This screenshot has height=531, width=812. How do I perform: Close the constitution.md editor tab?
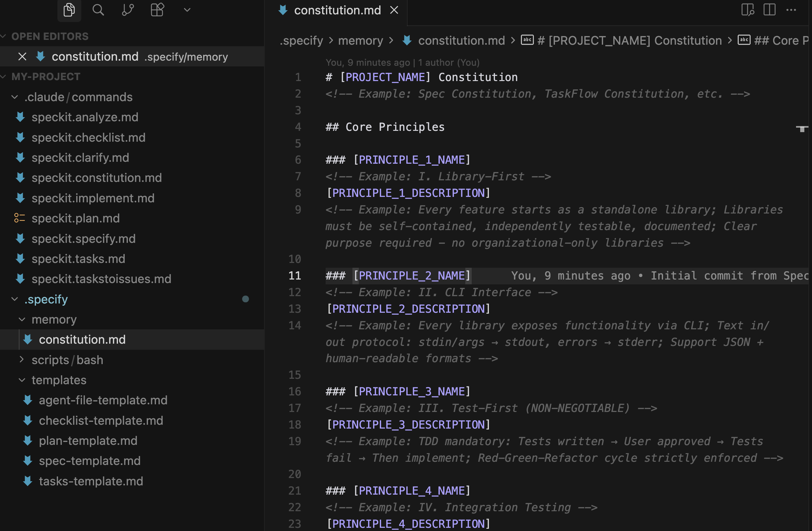click(x=394, y=10)
